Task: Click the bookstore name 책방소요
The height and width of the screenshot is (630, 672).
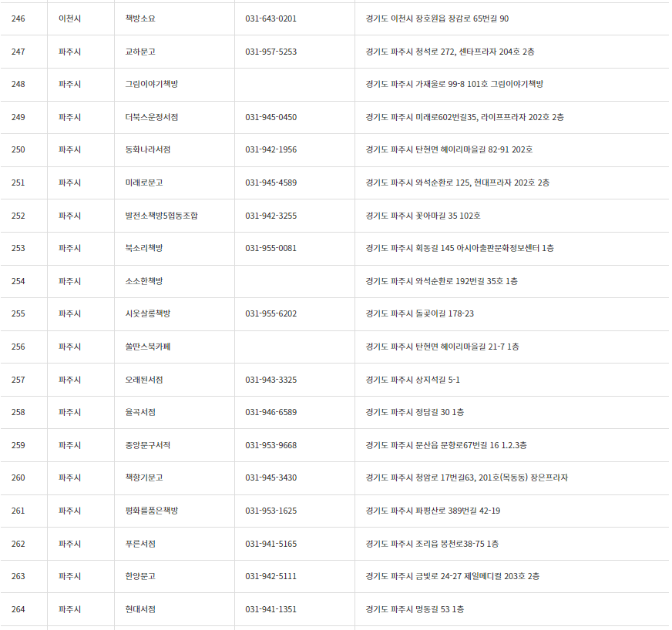Action: [x=140, y=18]
